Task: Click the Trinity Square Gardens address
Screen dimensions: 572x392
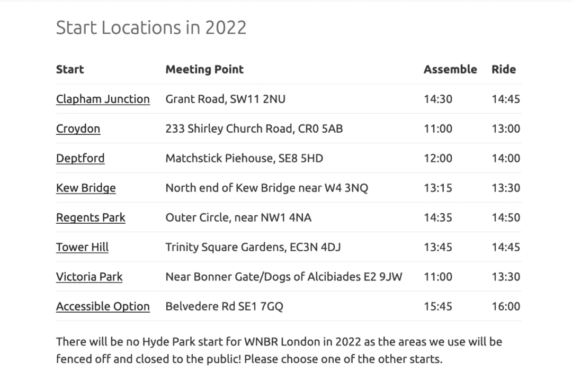Action: coord(253,247)
